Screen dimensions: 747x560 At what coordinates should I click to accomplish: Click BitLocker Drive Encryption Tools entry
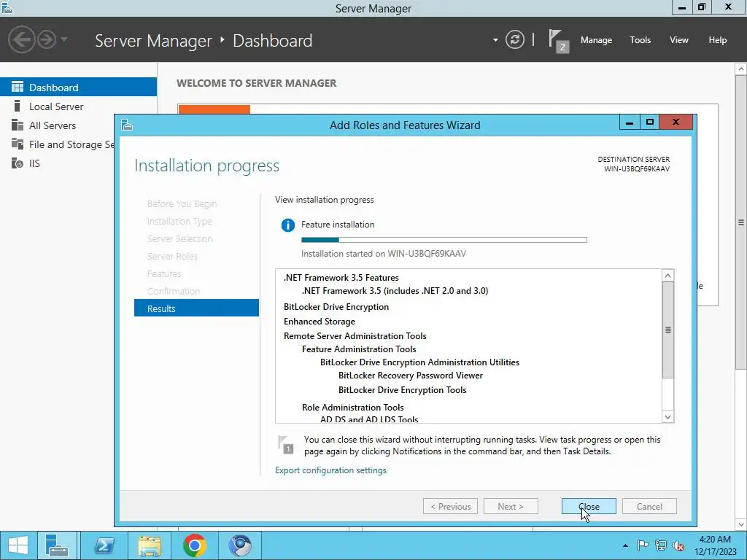[403, 389]
